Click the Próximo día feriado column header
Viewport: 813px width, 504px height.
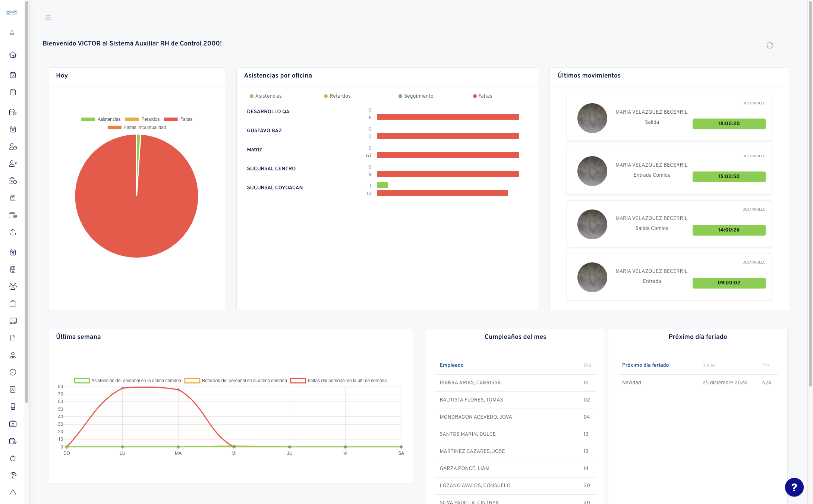coord(645,365)
